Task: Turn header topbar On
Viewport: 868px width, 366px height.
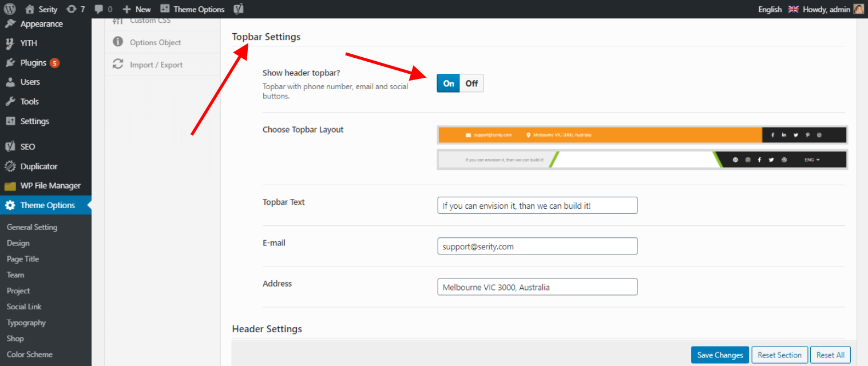Action: tap(449, 83)
